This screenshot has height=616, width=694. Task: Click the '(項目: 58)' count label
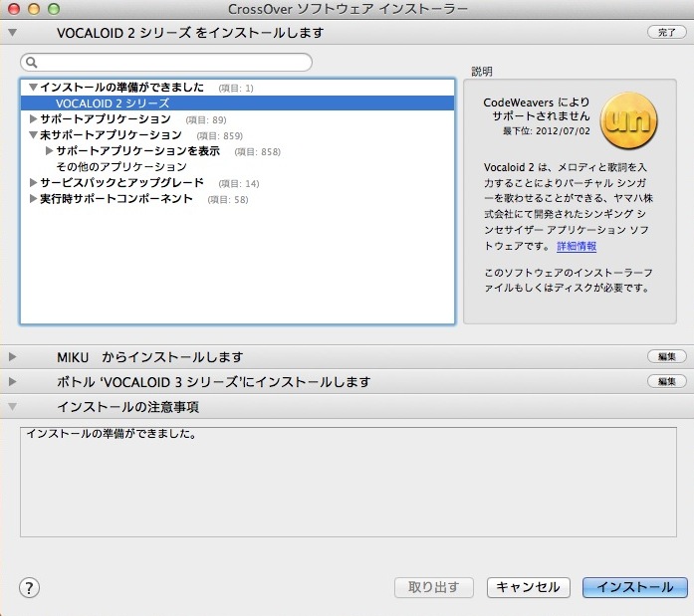point(228,199)
